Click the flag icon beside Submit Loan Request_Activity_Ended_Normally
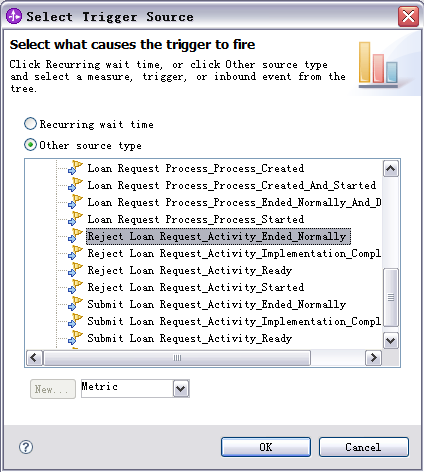 75,304
